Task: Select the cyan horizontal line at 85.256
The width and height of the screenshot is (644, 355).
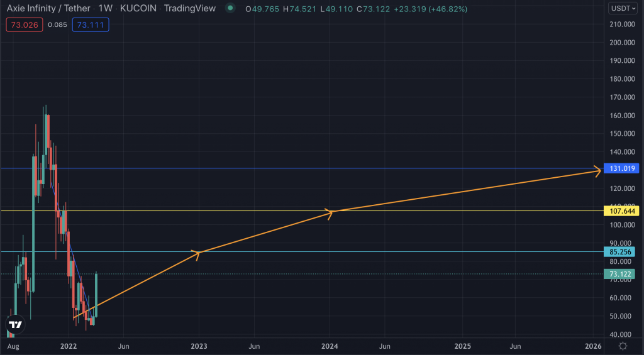Action: (x=302, y=251)
